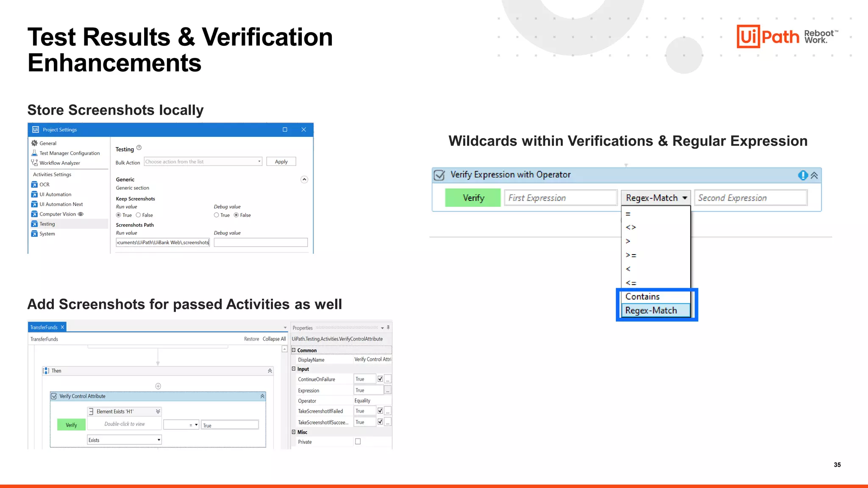
Task: Click the Test Manager Configuration flask icon
Action: 34,153
